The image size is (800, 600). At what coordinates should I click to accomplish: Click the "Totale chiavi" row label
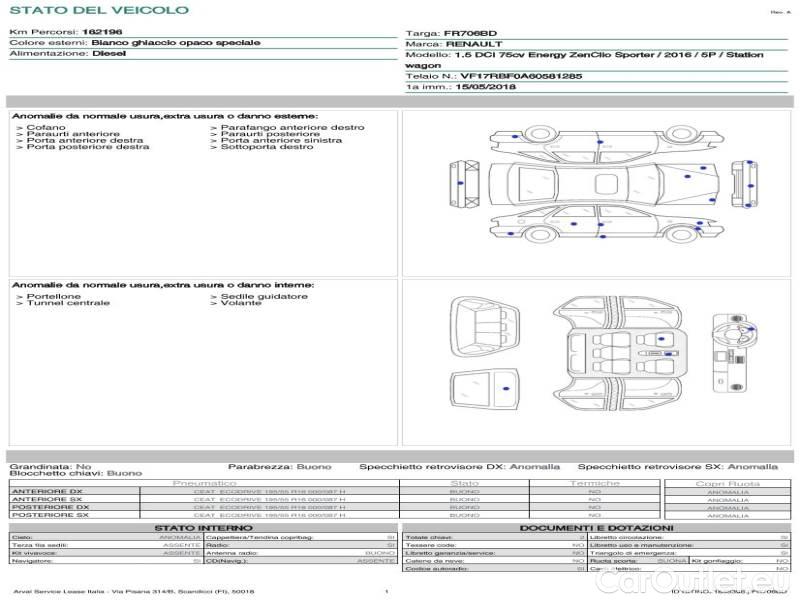tap(429, 537)
